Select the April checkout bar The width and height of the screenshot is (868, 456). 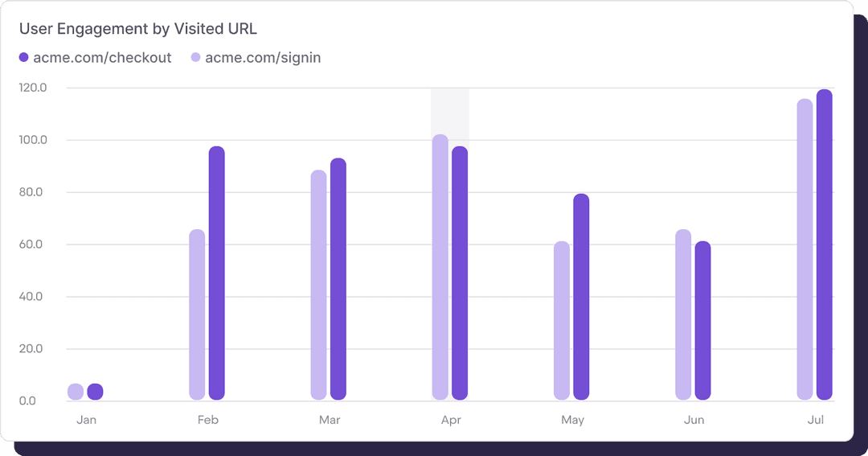click(460, 273)
